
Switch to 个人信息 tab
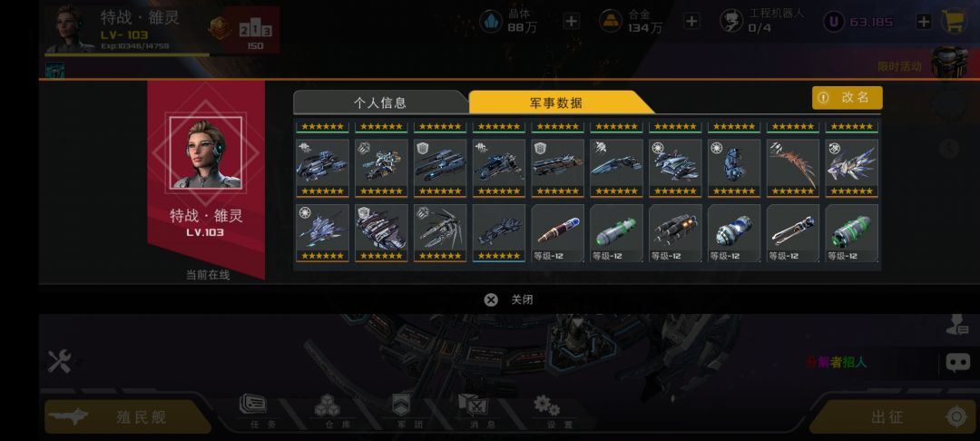[x=380, y=103]
